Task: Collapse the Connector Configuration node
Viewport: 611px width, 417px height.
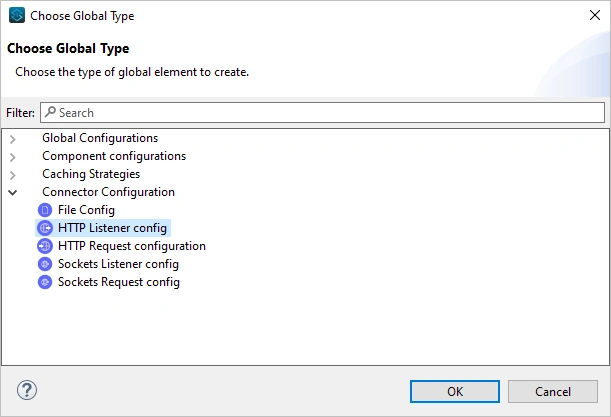Action: [12, 193]
